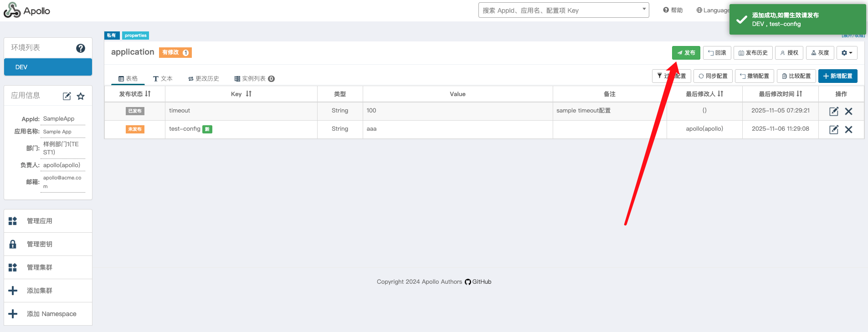
Task: Sort by last modifier column
Action: [x=720, y=94]
